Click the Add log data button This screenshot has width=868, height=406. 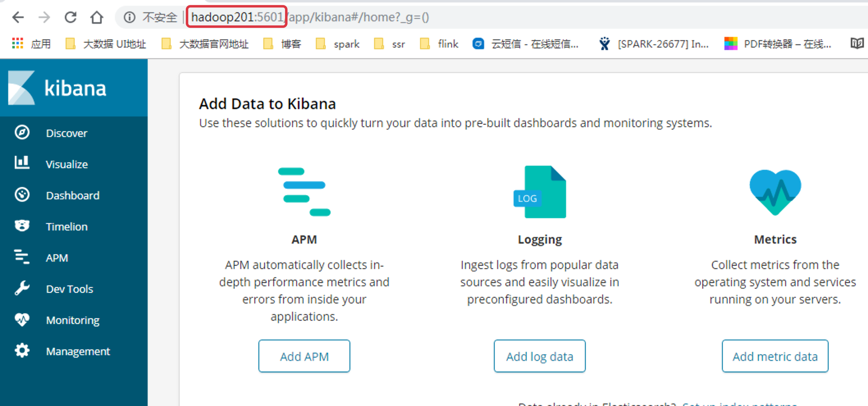point(540,356)
